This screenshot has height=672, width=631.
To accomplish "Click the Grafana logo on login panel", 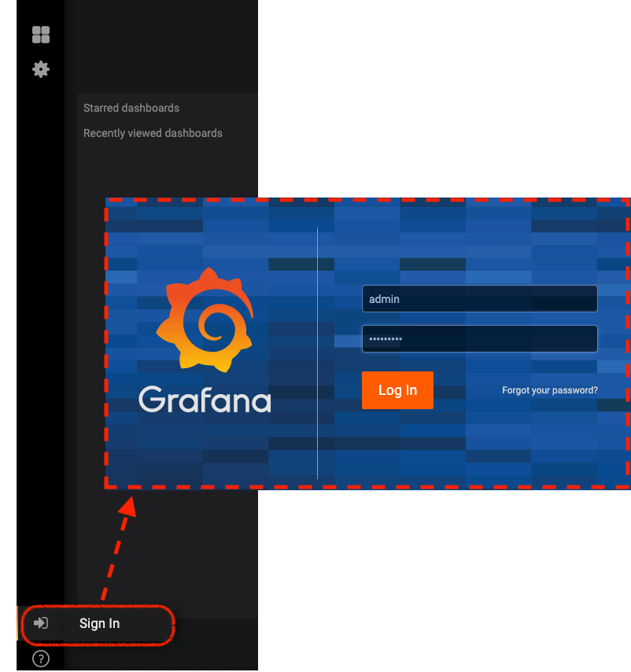I will 205,319.
